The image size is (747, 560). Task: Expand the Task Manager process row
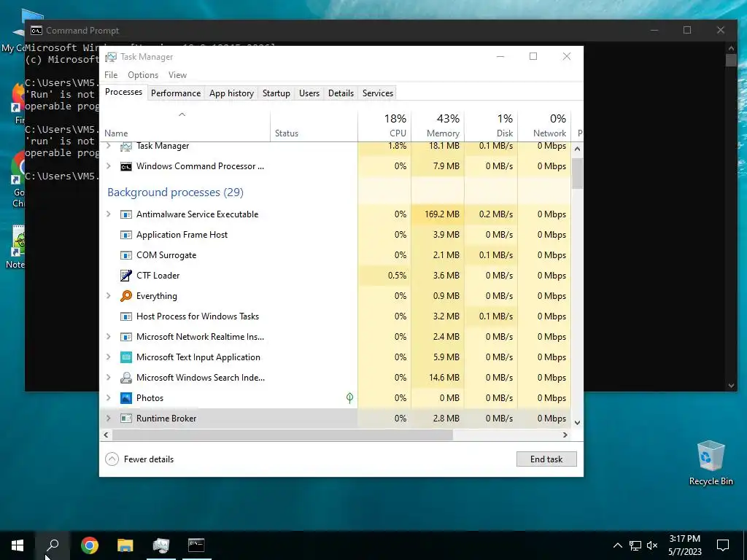pyautogui.click(x=109, y=146)
